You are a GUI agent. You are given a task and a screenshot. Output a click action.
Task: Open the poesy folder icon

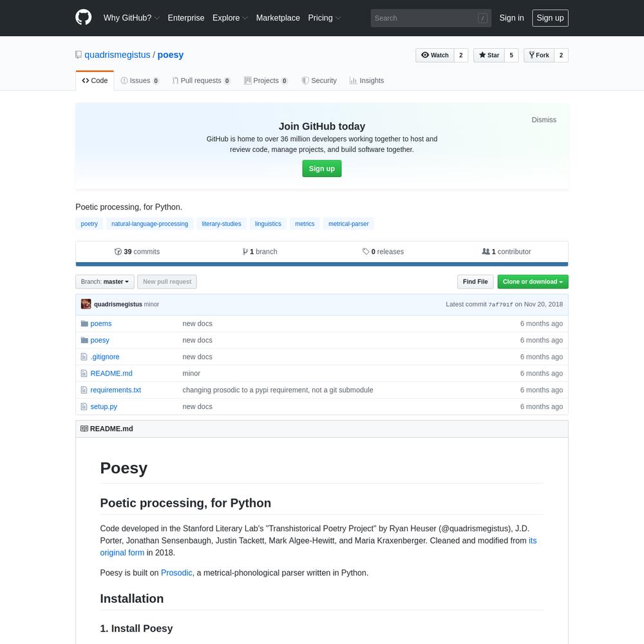(84, 340)
